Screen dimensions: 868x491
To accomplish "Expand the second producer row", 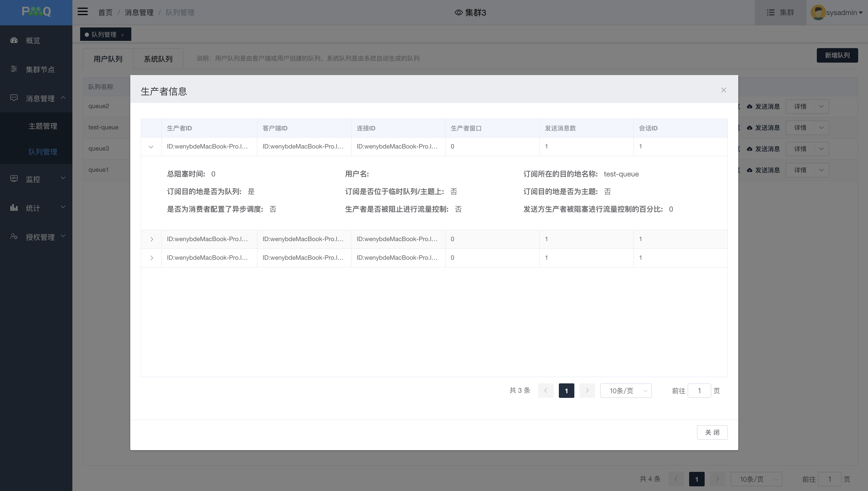I will click(x=152, y=239).
